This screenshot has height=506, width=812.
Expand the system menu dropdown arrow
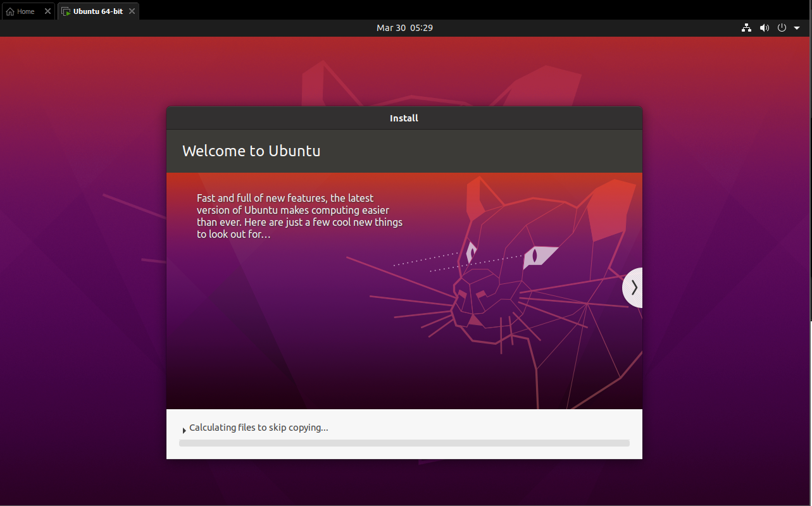pos(797,28)
